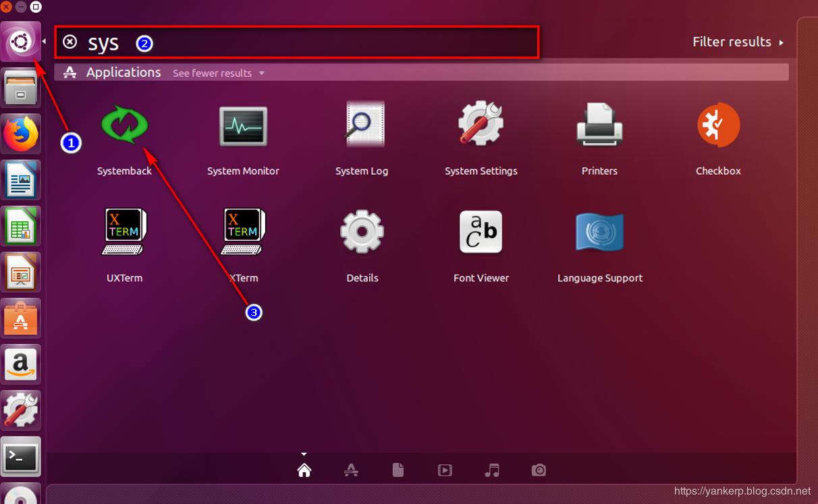Click the sys search field
Image resolution: width=818 pixels, height=504 pixels.
(297, 43)
